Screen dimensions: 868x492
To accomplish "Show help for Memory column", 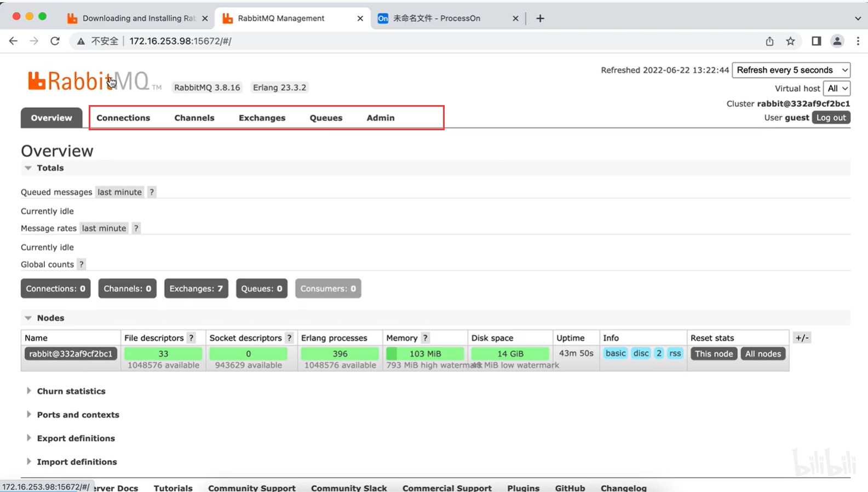I will [425, 338].
